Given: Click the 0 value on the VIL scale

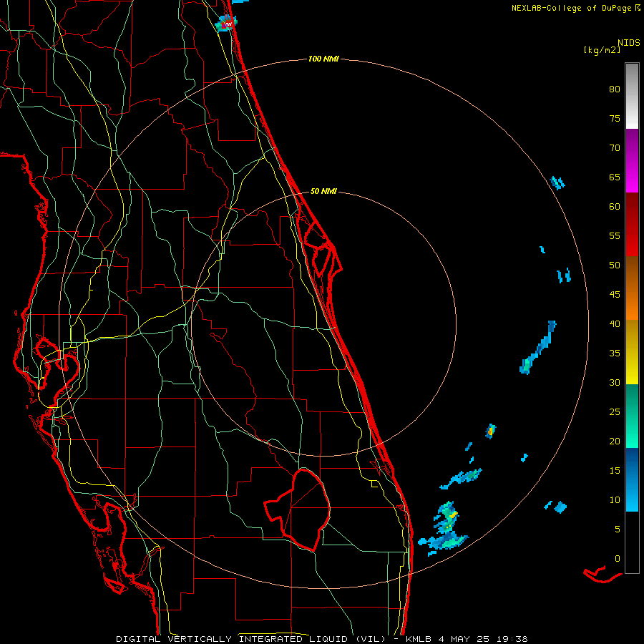Looking at the screenshot, I should 618,559.
